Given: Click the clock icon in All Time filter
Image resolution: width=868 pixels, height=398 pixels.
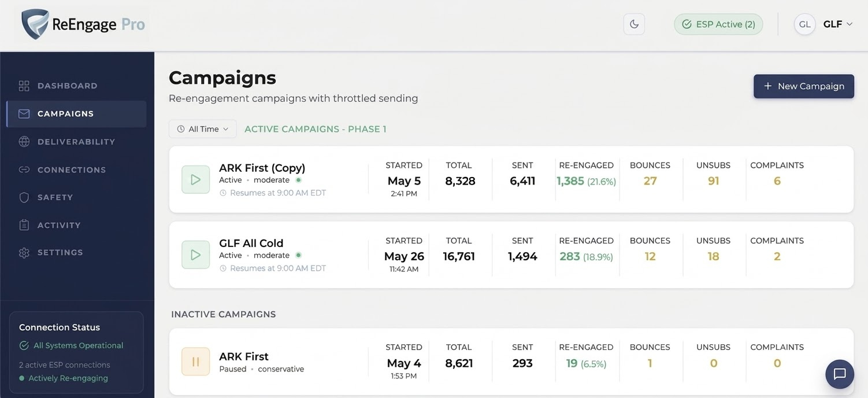Looking at the screenshot, I should (181, 129).
